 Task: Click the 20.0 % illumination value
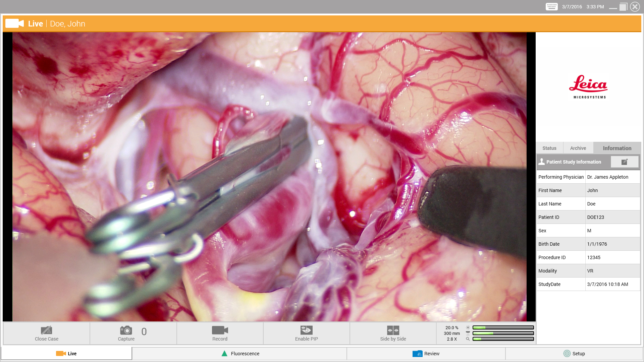(x=452, y=327)
